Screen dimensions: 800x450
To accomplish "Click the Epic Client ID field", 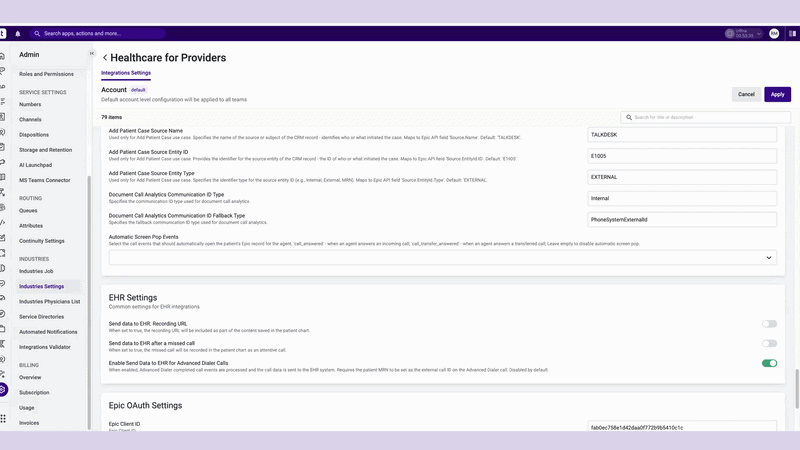I will (x=682, y=427).
